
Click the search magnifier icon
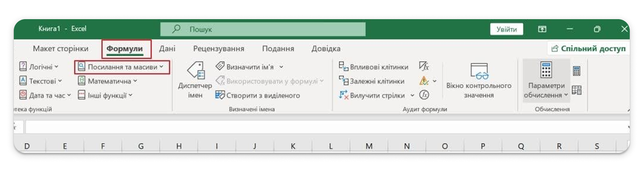(x=176, y=29)
